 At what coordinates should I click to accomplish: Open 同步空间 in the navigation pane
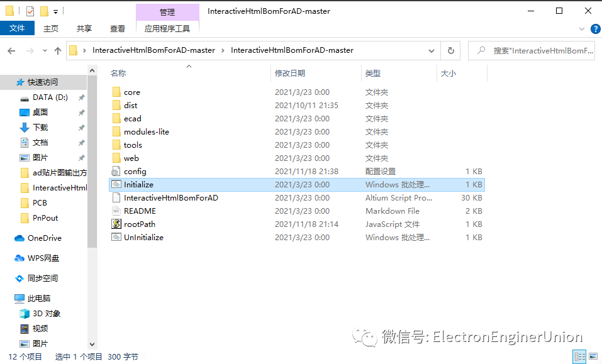[x=36, y=278]
